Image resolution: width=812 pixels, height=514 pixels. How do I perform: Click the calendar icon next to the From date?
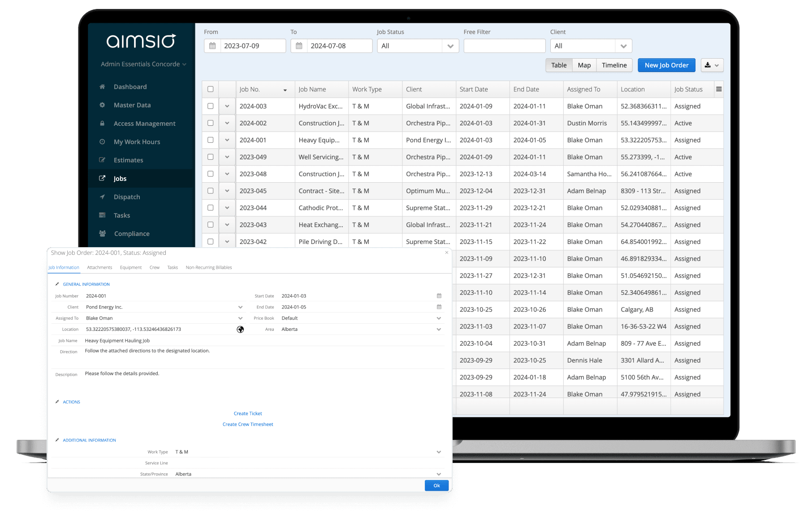[212, 45]
